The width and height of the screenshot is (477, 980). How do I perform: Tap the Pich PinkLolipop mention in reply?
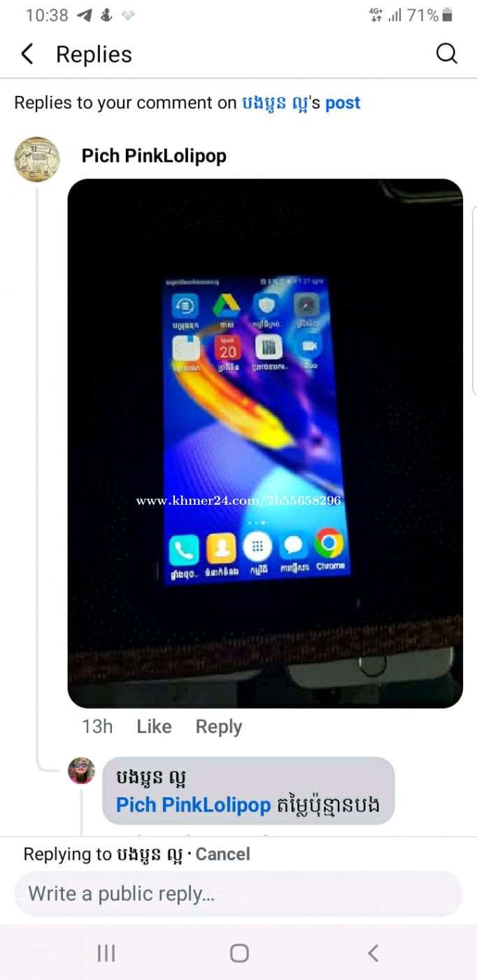[193, 805]
